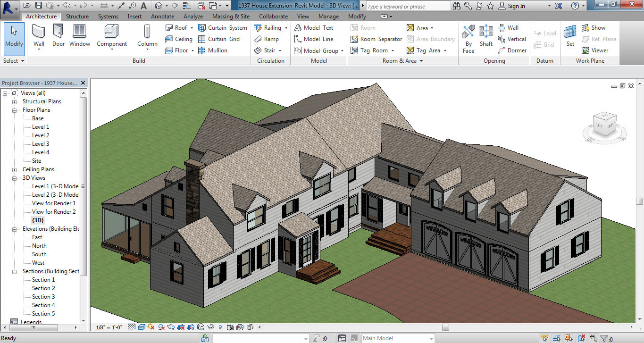Click the Model Text tool

tap(314, 28)
